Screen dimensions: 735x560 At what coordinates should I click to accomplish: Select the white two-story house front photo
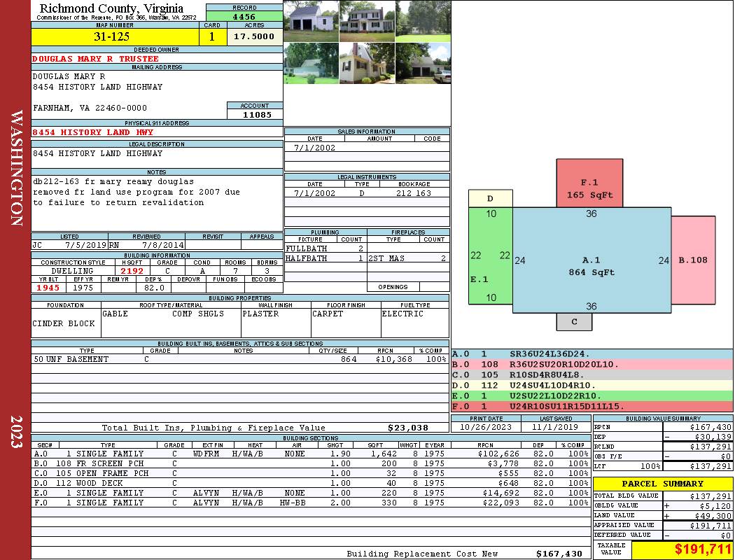point(367,21)
